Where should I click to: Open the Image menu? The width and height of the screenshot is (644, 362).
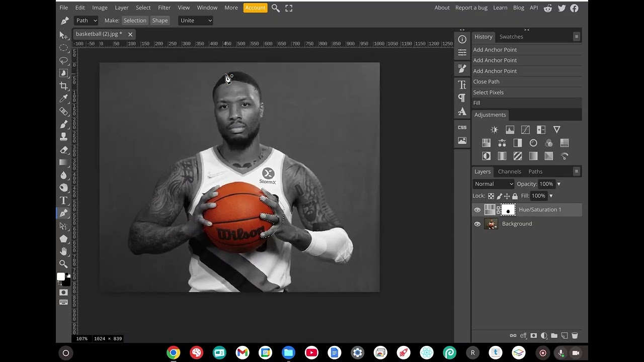pyautogui.click(x=100, y=8)
